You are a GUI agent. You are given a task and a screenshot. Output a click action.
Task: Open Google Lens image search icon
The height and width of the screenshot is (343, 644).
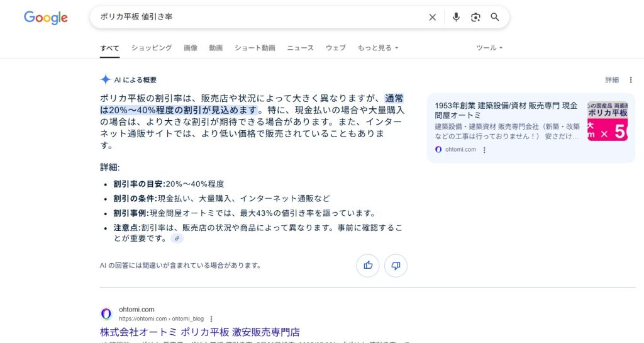(475, 17)
